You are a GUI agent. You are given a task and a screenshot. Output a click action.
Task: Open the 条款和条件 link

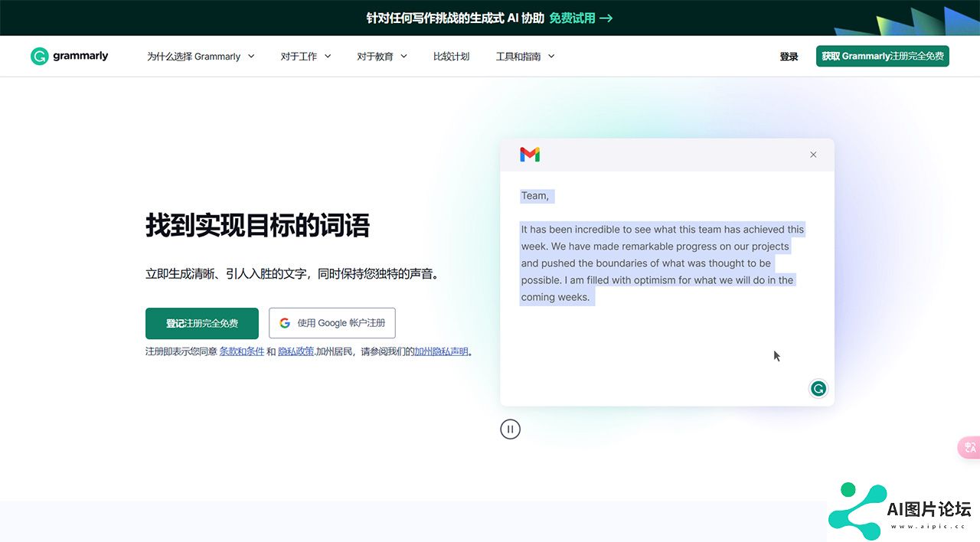click(x=242, y=351)
